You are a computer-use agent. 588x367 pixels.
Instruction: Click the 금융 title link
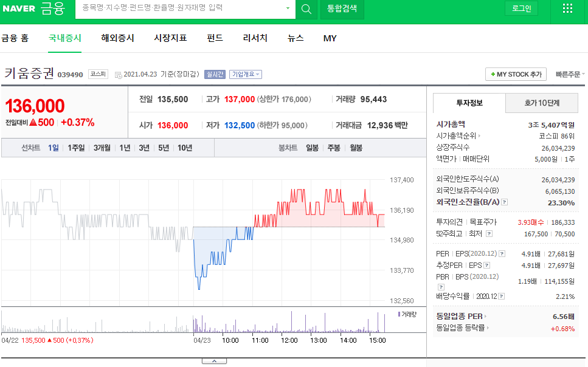[52, 9]
